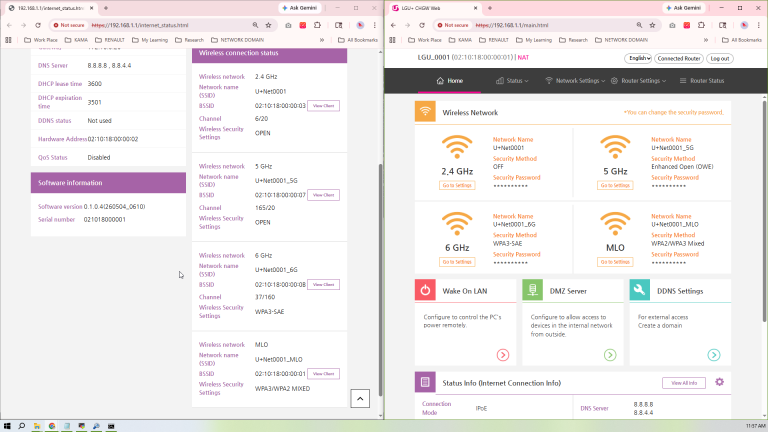Open the English language dropdown
This screenshot has width=768, height=432.
pyautogui.click(x=638, y=58)
